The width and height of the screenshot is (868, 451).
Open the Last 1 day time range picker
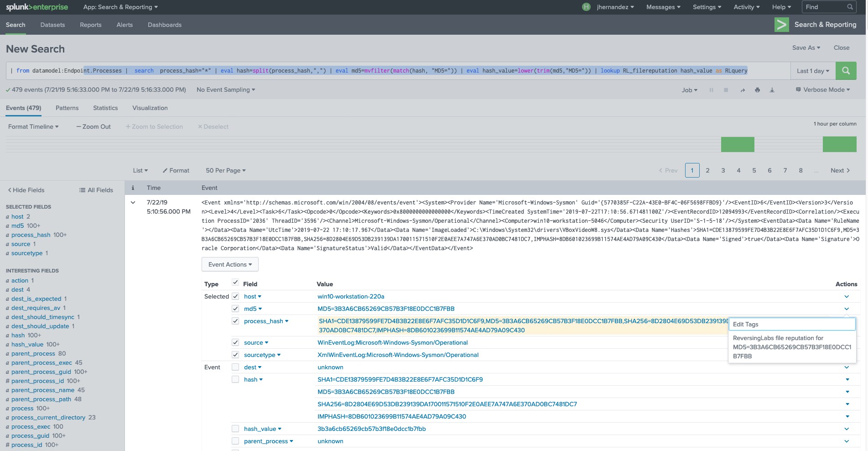pyautogui.click(x=813, y=71)
